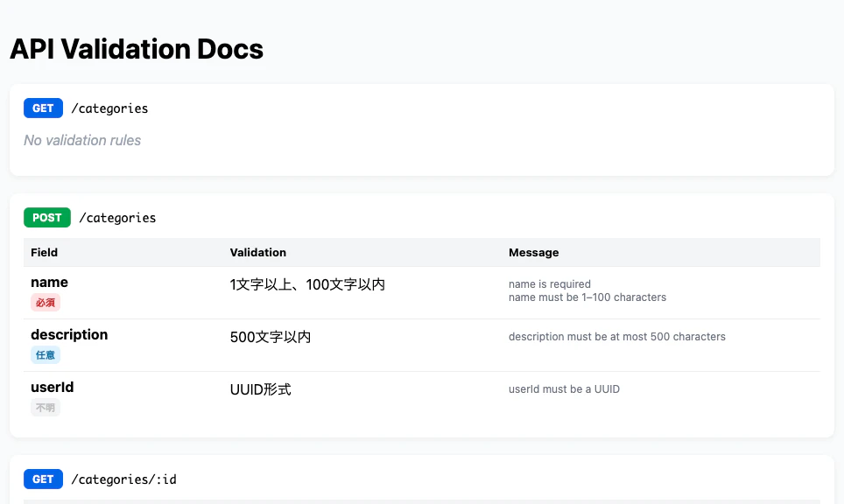Click the 'name' field label

(50, 283)
